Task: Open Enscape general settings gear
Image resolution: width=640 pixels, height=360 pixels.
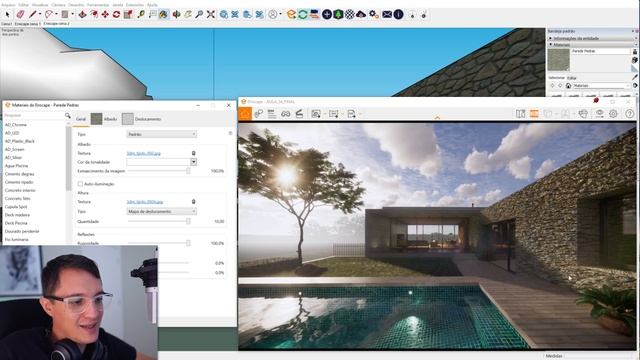Action: [613, 114]
